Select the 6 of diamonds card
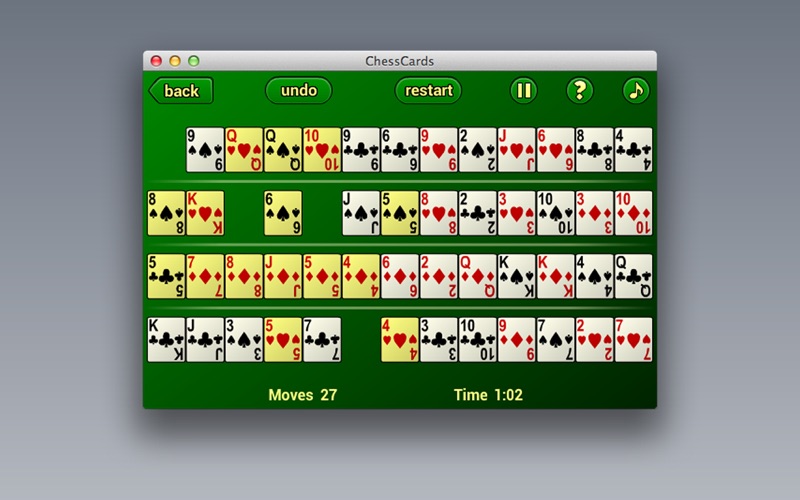The height and width of the screenshot is (500, 800). coord(399,277)
